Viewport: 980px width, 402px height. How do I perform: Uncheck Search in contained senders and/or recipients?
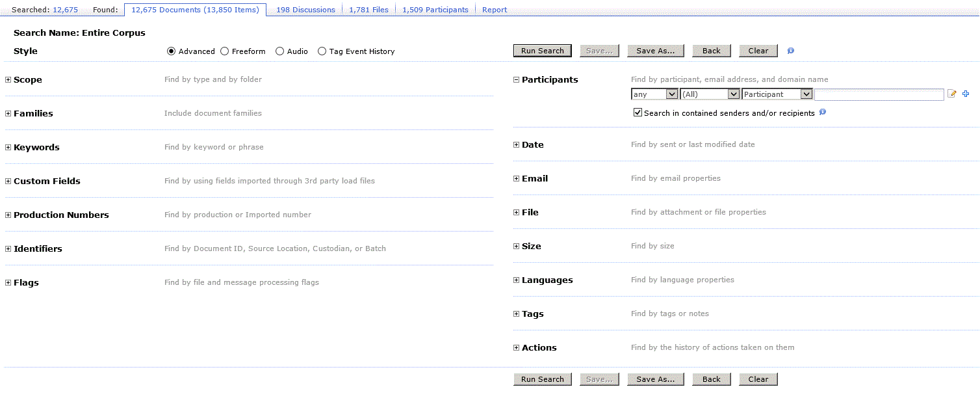(638, 113)
